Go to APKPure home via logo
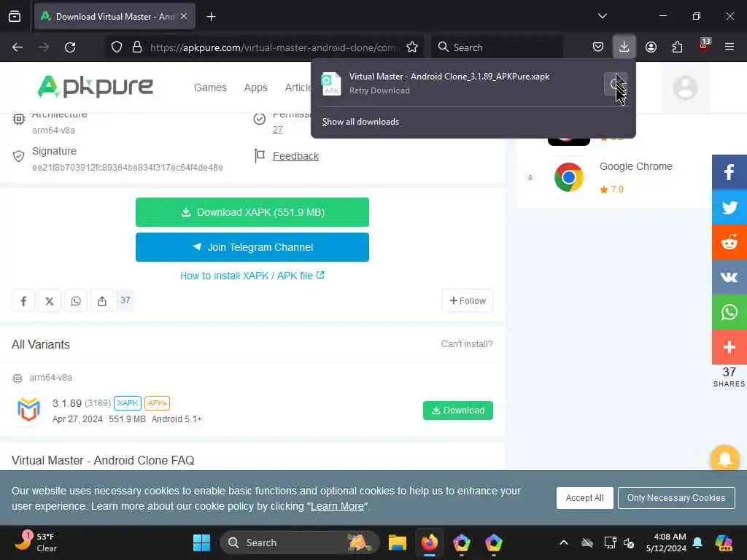Screen dimensions: 747x560 [x=96, y=87]
